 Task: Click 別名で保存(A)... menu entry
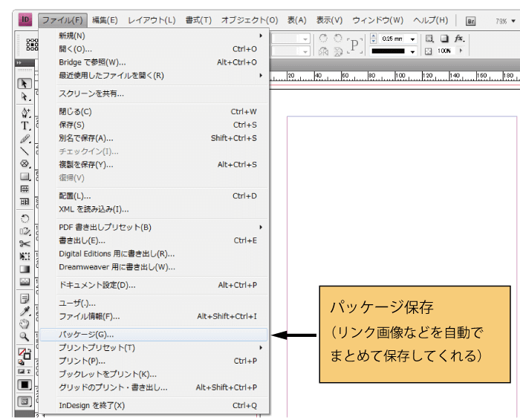click(86, 138)
